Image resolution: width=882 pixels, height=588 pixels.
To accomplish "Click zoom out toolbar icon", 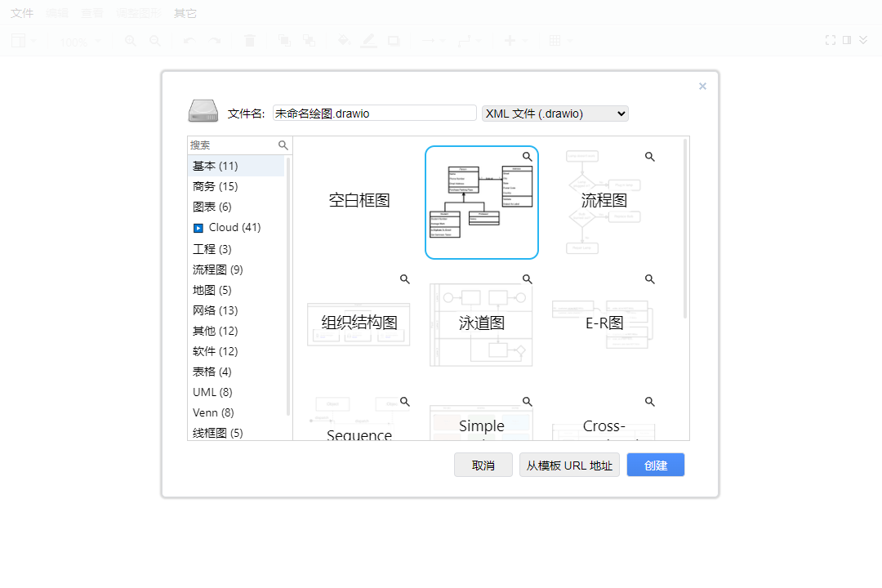I will point(155,41).
